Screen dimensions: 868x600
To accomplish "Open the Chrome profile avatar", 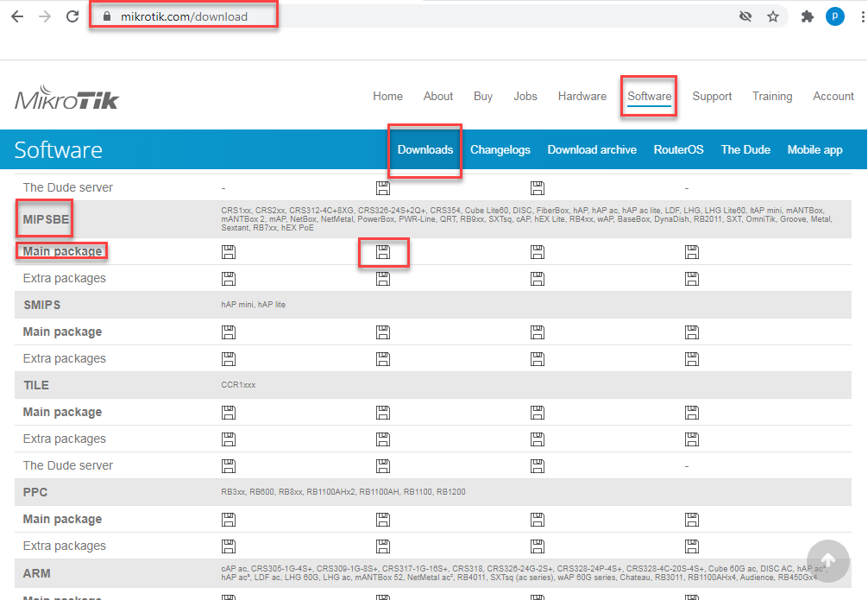I will [x=834, y=16].
